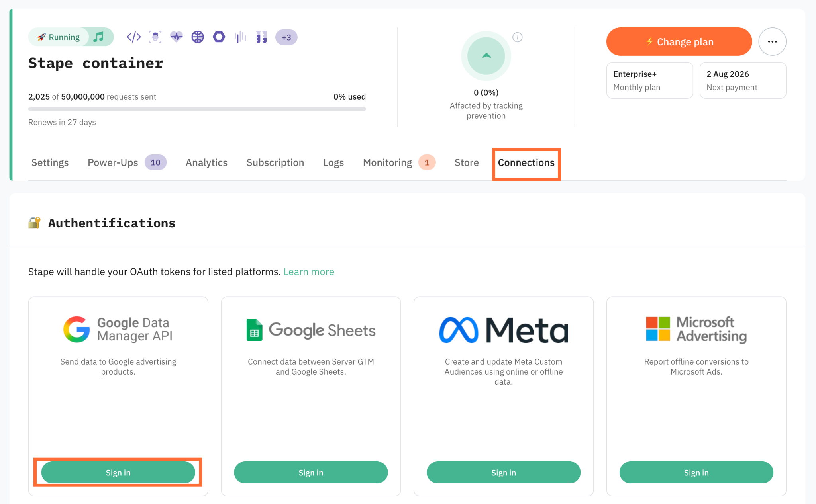Image resolution: width=816 pixels, height=504 pixels.
Task: Click the Google Data Manager API logo
Action: click(x=118, y=329)
